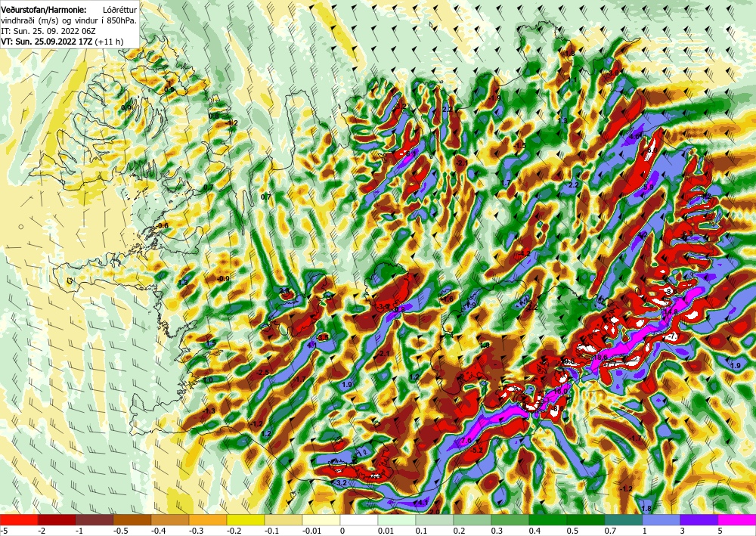
Task: Click the purple 3 legend swatch
Action: [699, 520]
